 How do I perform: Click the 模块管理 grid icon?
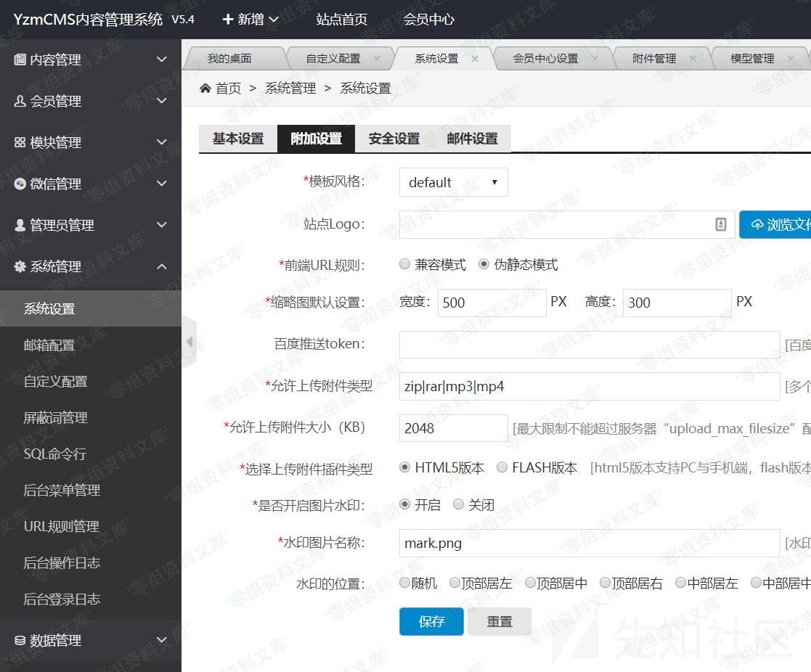tap(20, 142)
